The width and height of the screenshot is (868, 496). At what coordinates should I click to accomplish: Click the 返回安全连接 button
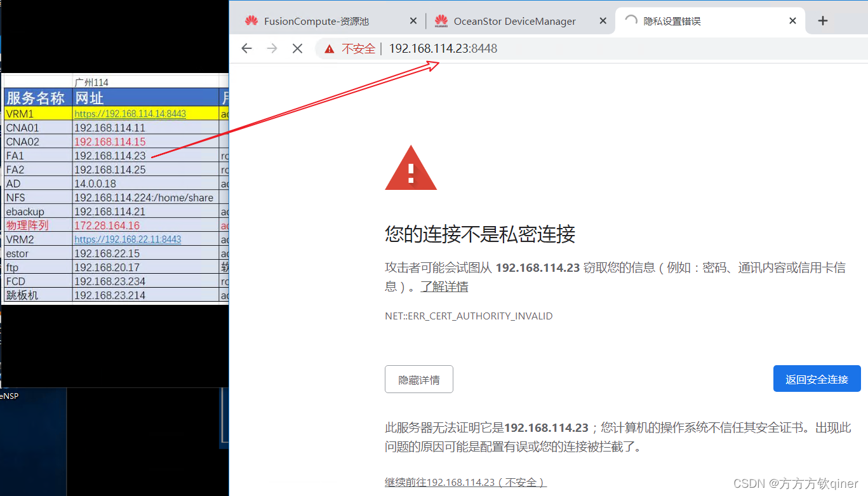[817, 379]
